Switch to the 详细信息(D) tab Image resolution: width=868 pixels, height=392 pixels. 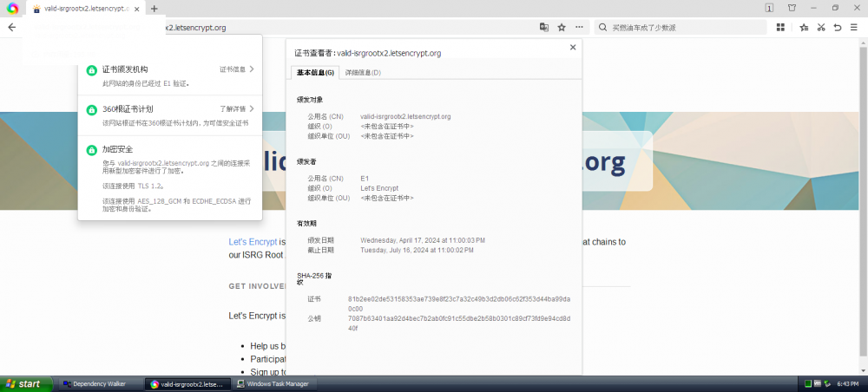pyautogui.click(x=363, y=73)
